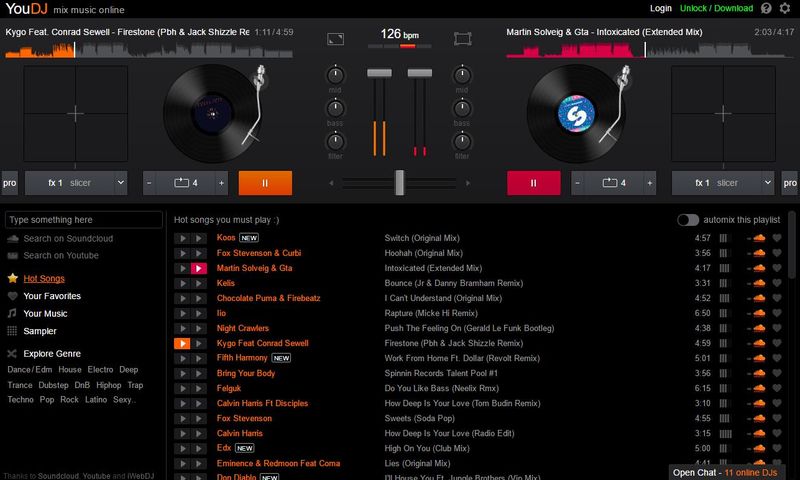Decrease right deck loop length with minus

coord(577,183)
